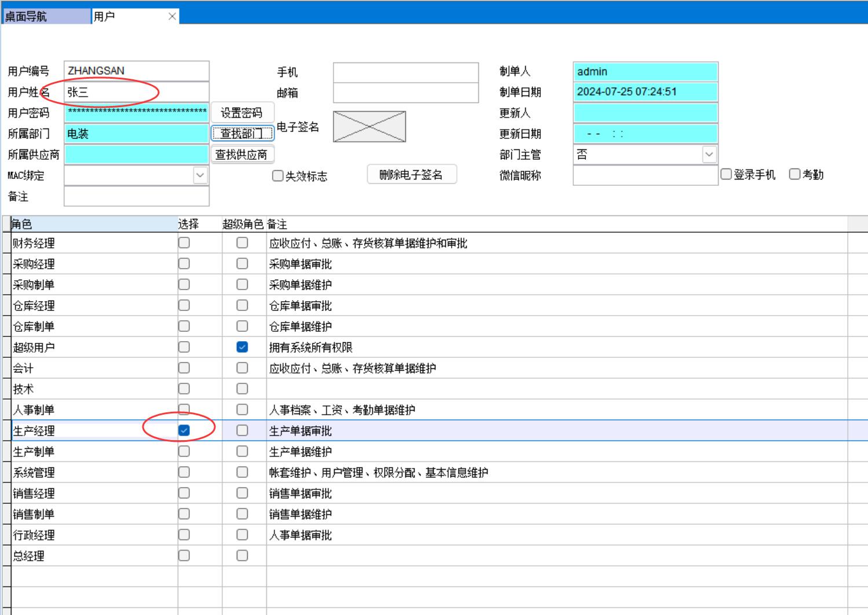The height and width of the screenshot is (615, 868).
Task: Click the 查找供应商 button
Action: 242,155
